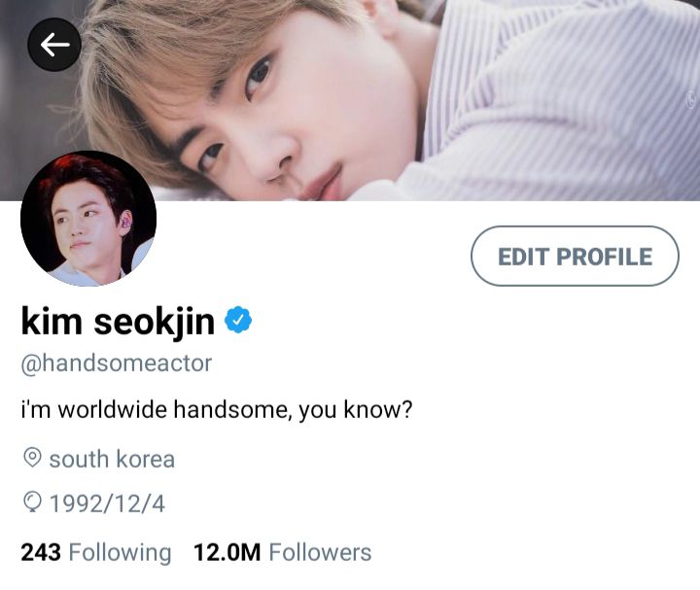Click the south korea location text
Viewport: 700px width, 590px height.
pos(112,459)
